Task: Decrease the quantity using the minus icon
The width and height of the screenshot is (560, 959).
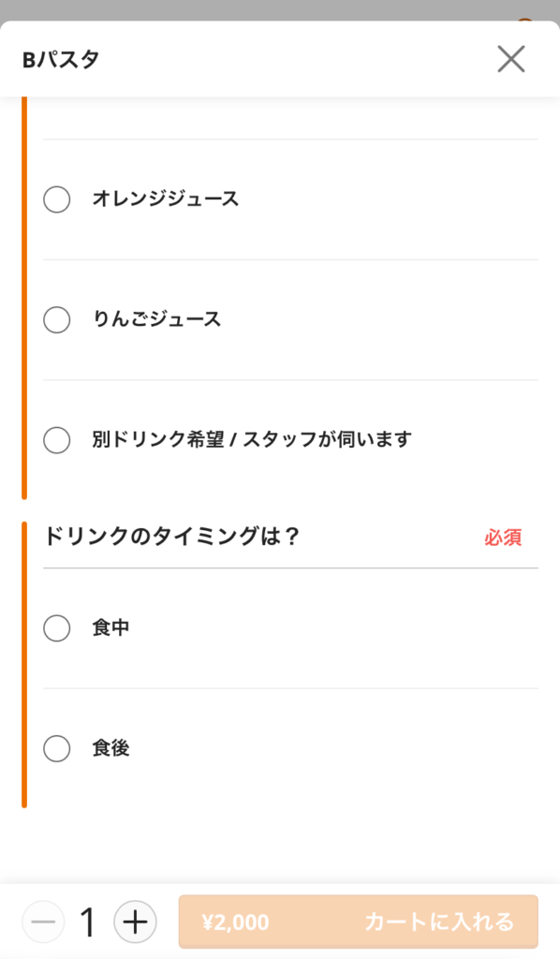Action: [43, 922]
